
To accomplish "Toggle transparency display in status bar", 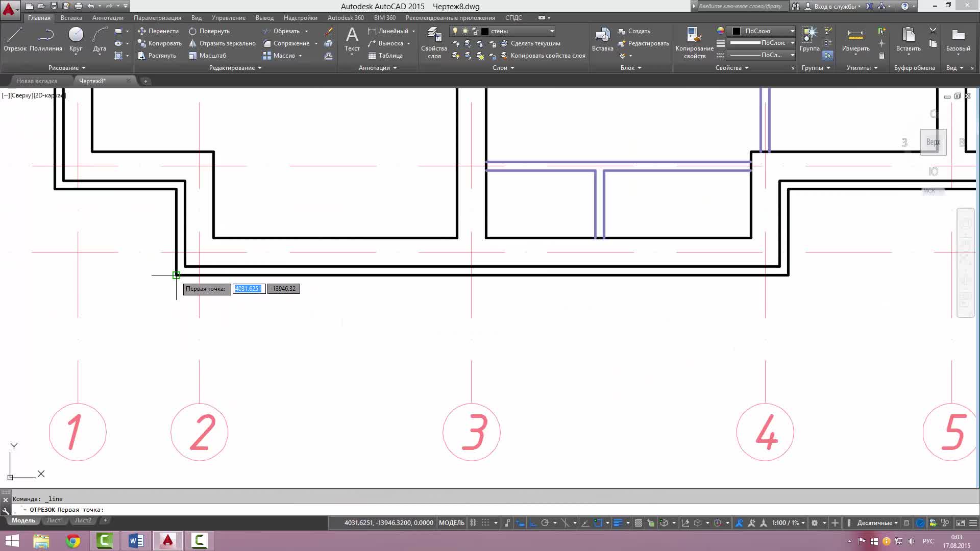I will point(638,523).
